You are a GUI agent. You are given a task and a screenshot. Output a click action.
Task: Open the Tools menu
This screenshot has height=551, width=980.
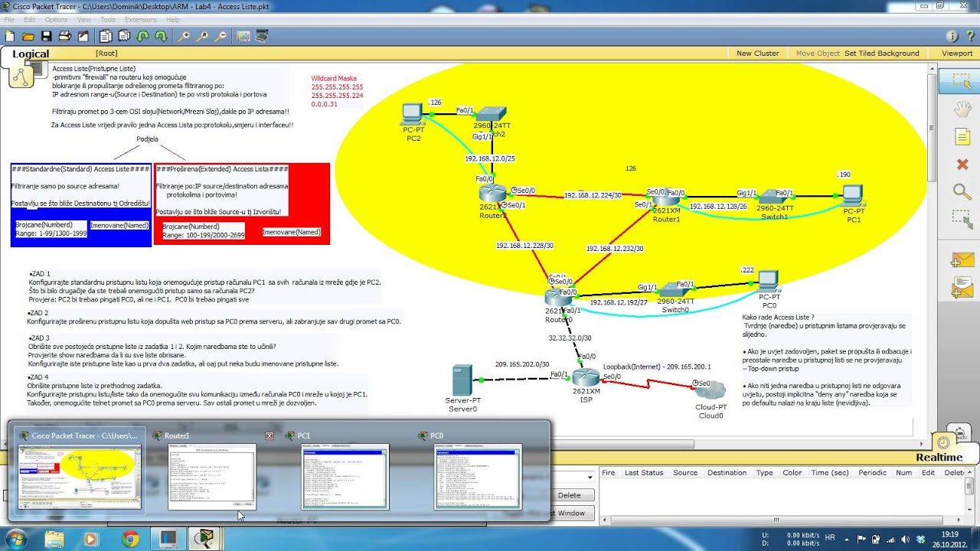click(108, 19)
